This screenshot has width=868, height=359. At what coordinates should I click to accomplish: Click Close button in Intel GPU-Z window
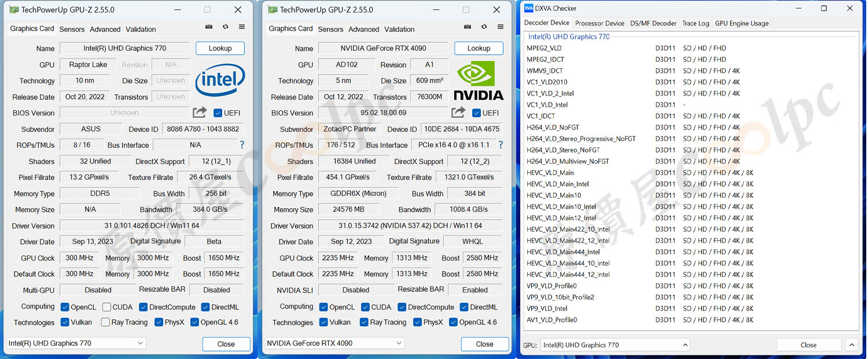226,344
